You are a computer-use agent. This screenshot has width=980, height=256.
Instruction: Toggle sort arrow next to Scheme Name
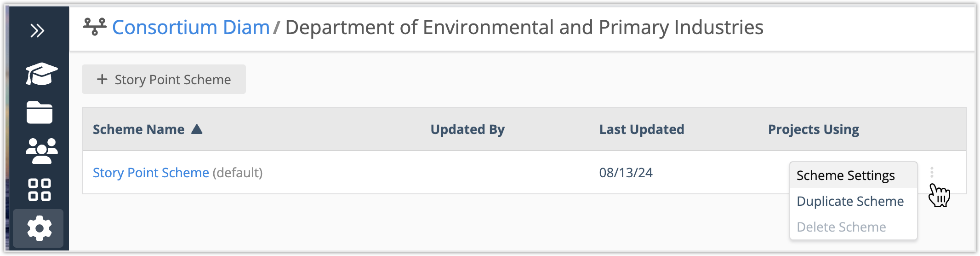[197, 129]
